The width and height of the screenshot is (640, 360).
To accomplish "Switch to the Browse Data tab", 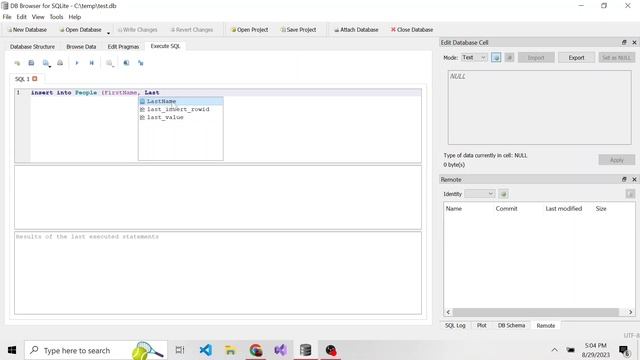I will [81, 47].
